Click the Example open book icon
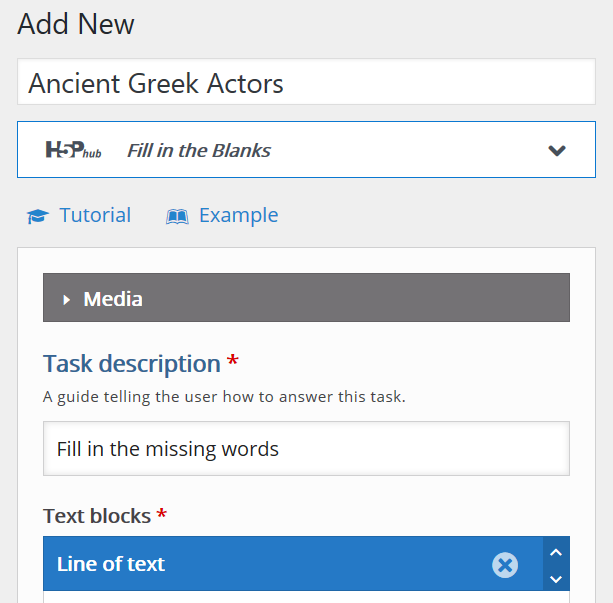613x603 pixels. pyautogui.click(x=177, y=216)
